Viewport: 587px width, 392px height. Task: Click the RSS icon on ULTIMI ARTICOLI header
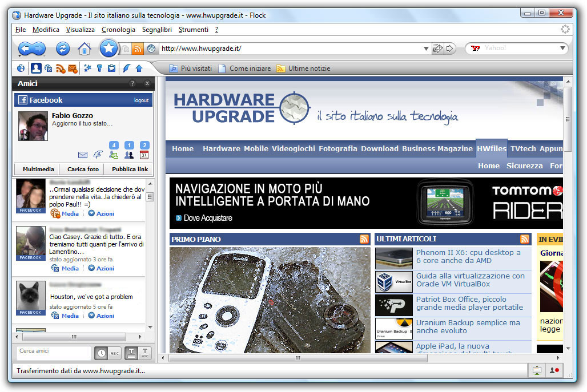525,239
